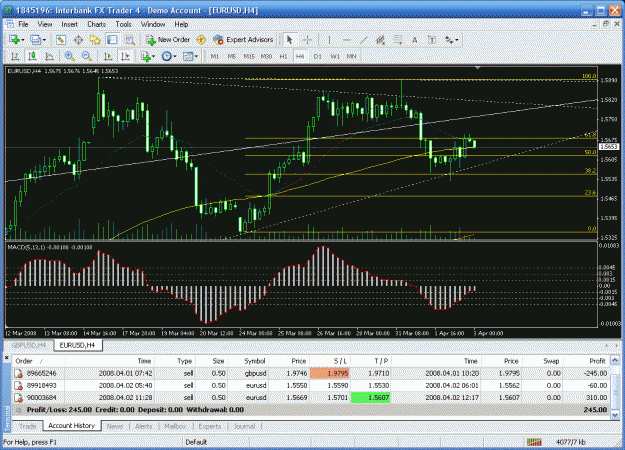Screen dimensions: 625x450
Task: Open the Indicators list dropdown
Action: tap(148, 57)
